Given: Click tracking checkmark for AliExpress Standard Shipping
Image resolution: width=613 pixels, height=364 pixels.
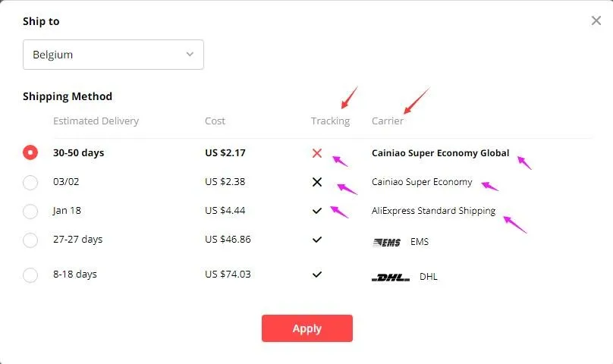Looking at the screenshot, I should click(x=317, y=211).
